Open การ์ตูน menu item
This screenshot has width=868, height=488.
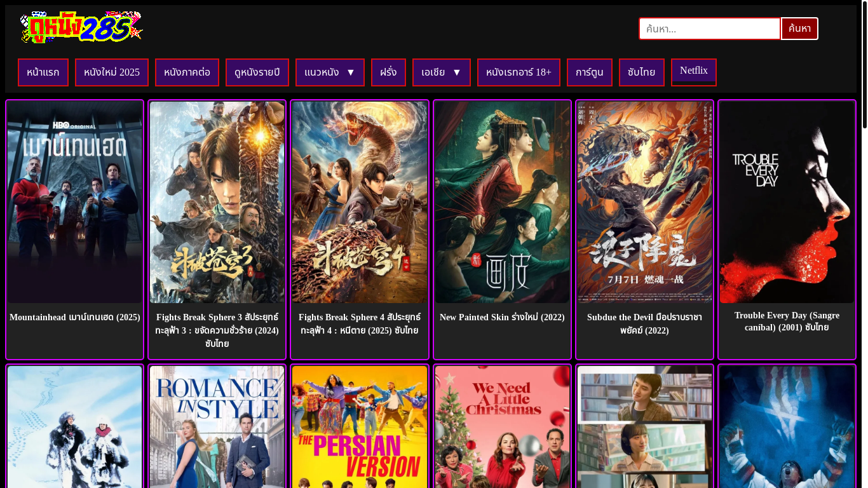click(x=590, y=72)
